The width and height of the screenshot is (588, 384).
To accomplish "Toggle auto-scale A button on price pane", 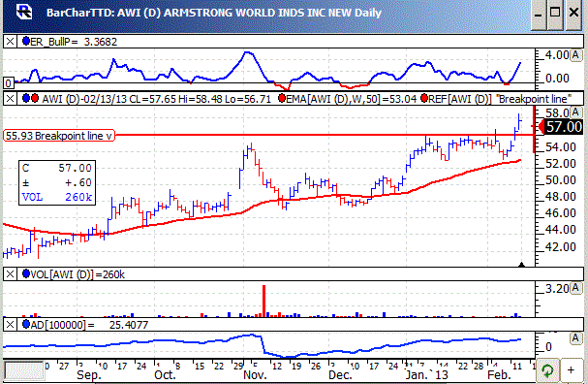I will click(x=575, y=112).
